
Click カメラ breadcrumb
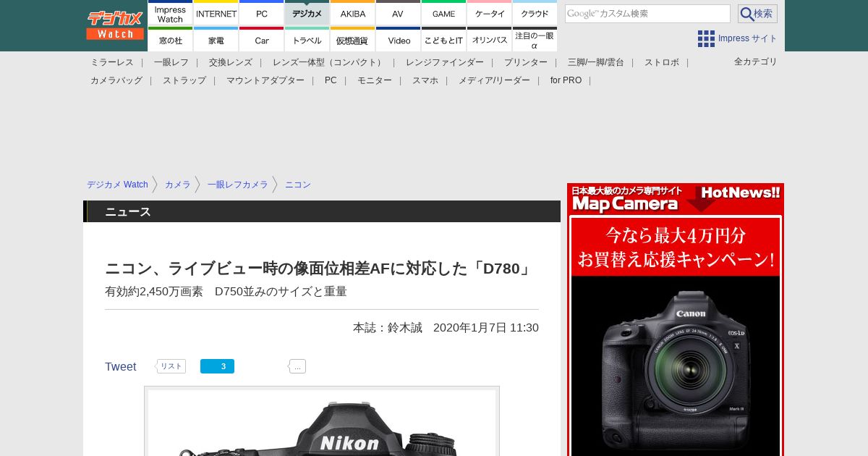click(178, 185)
